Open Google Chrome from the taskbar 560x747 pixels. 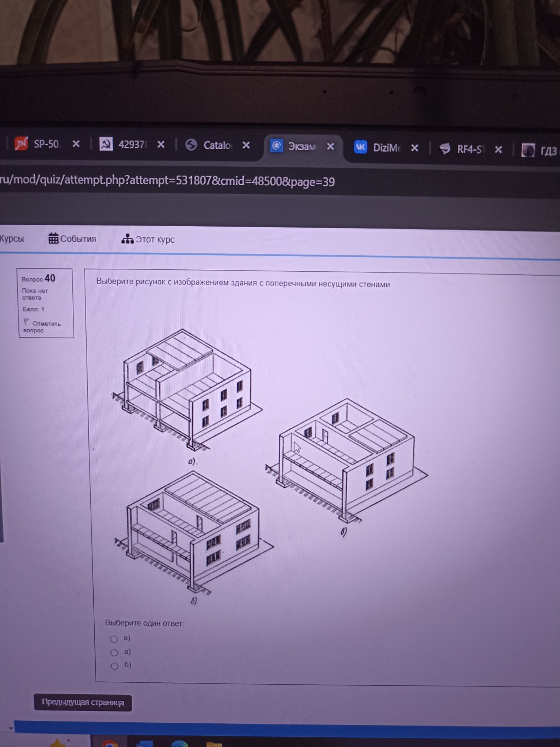(x=110, y=743)
